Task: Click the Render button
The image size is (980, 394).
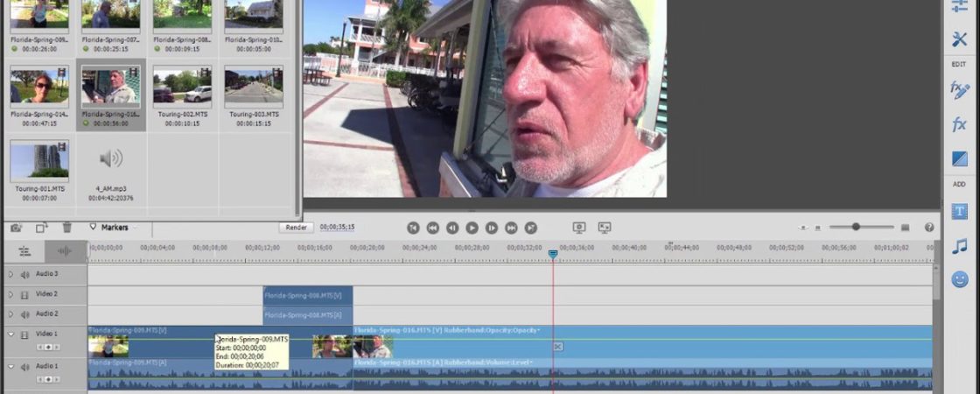Action: coord(297,228)
